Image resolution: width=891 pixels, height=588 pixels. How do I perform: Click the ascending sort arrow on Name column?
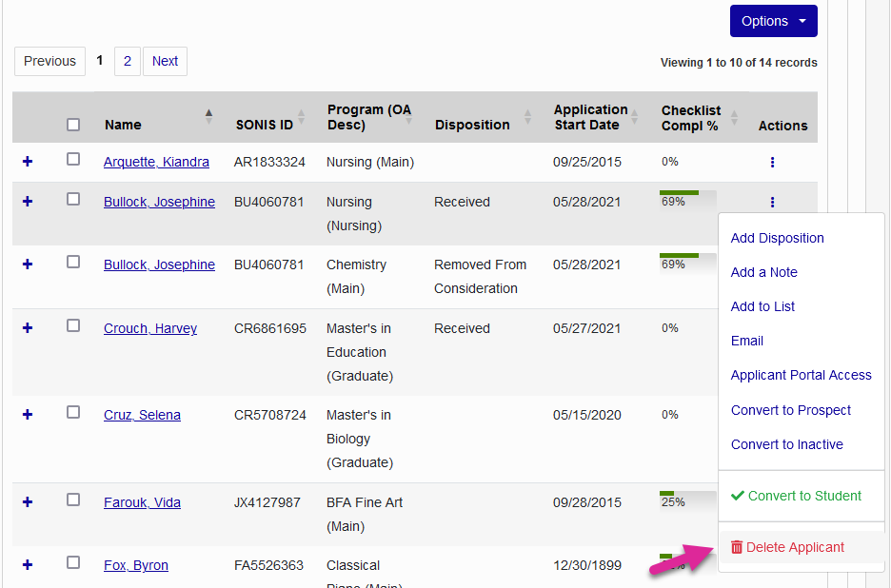pyautogui.click(x=208, y=112)
